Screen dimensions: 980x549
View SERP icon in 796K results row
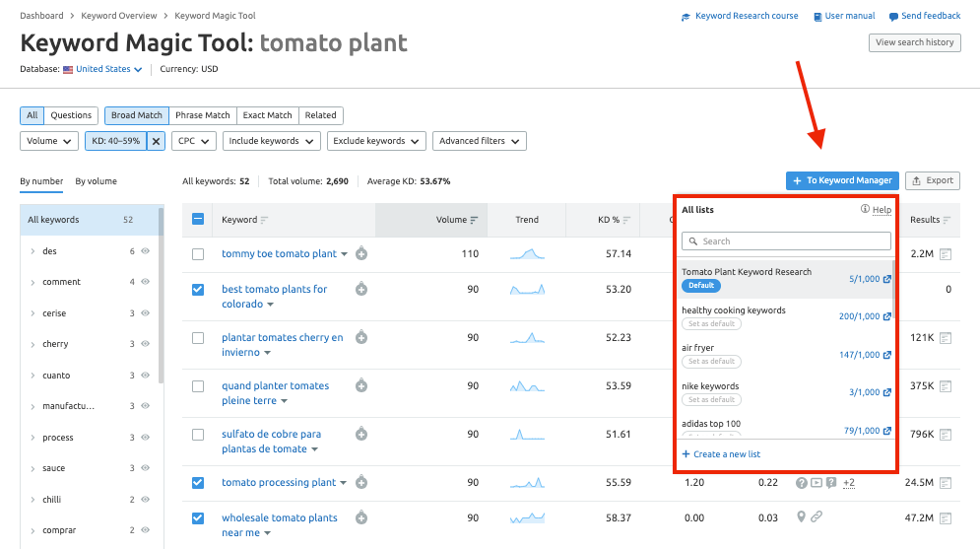point(946,434)
